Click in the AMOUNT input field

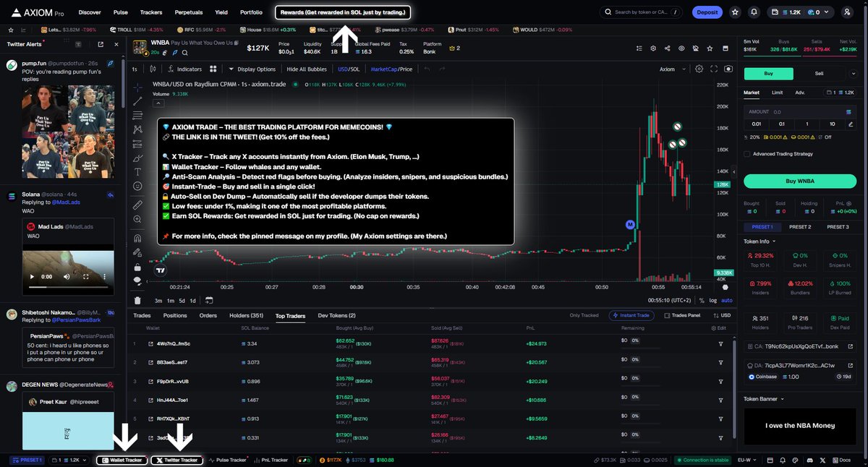pos(800,112)
